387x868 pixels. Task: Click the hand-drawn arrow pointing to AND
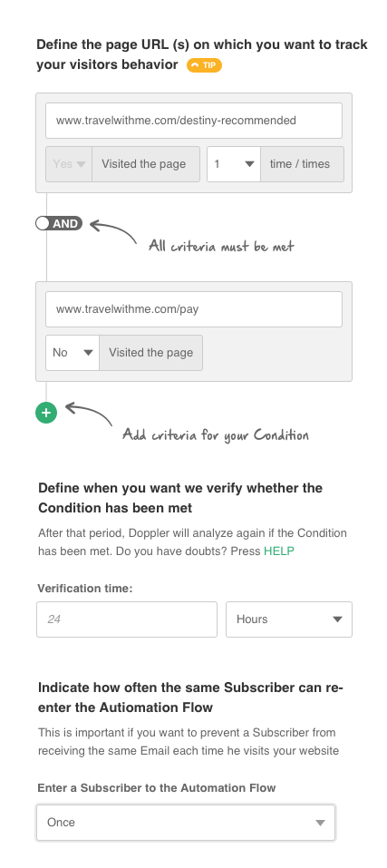(113, 231)
